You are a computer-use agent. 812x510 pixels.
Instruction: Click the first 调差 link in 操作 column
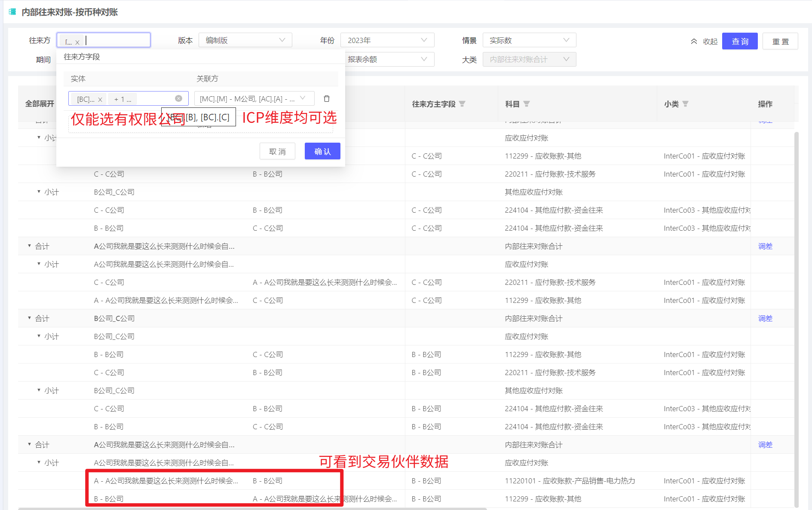(765, 246)
